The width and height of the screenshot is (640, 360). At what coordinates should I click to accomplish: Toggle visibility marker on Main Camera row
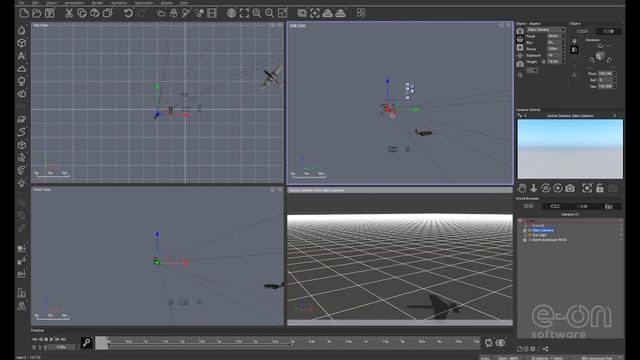[621, 230]
